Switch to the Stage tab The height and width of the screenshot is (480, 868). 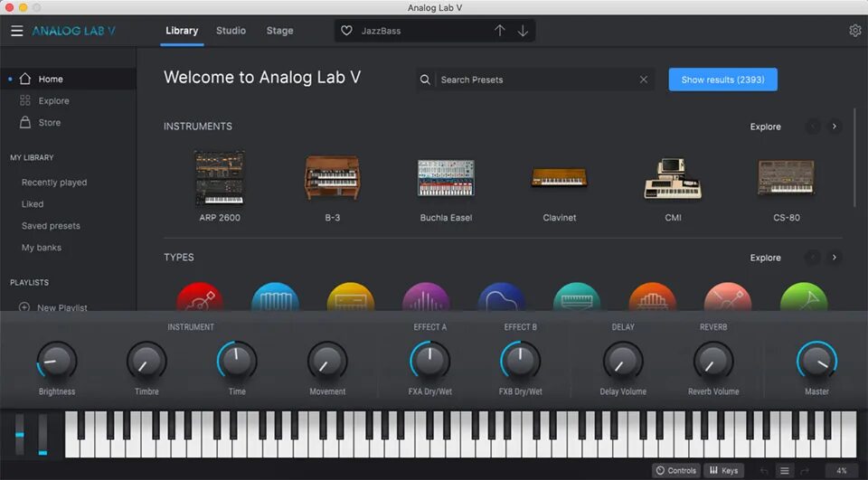(279, 31)
